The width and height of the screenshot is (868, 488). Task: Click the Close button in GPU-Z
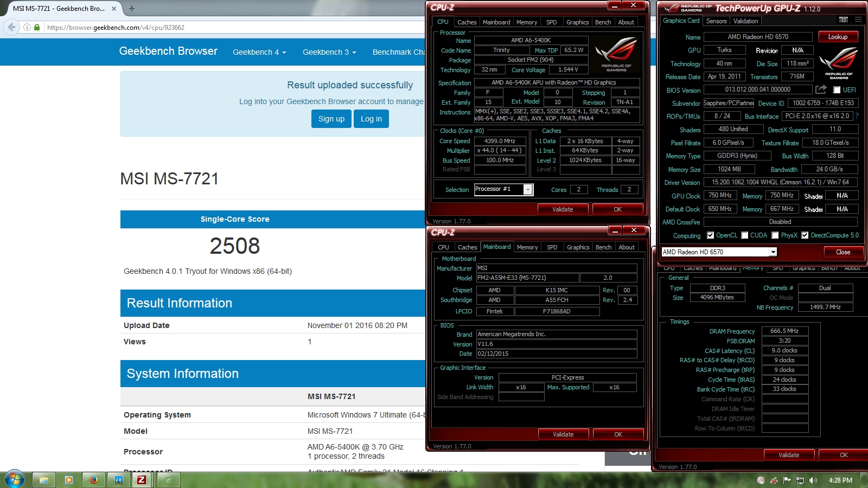point(843,252)
